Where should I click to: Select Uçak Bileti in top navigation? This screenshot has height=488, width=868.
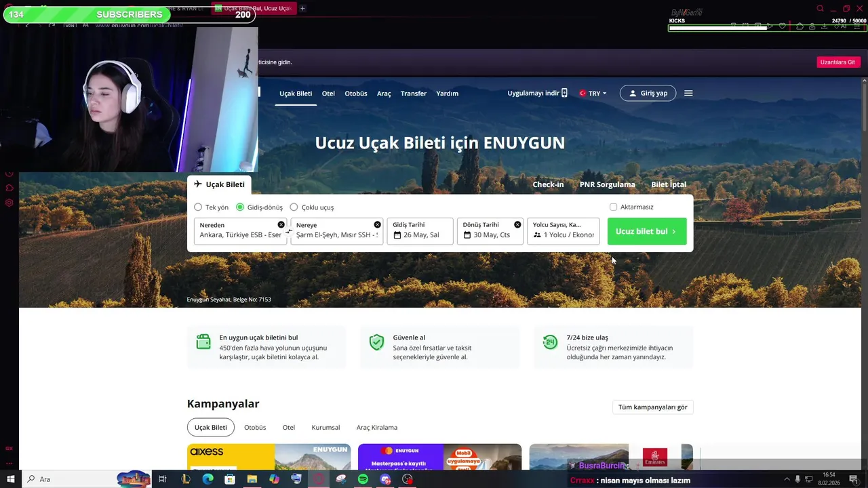click(296, 94)
